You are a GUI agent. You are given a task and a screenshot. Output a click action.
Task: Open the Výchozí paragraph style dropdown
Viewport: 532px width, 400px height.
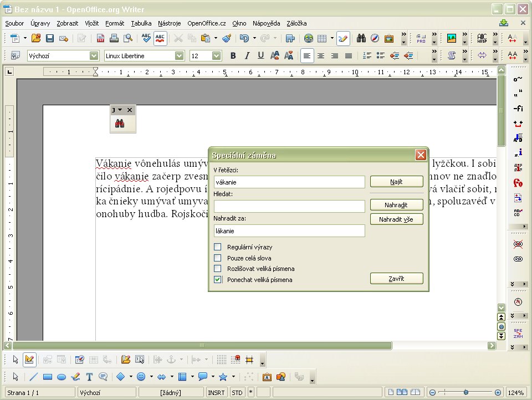pos(94,55)
